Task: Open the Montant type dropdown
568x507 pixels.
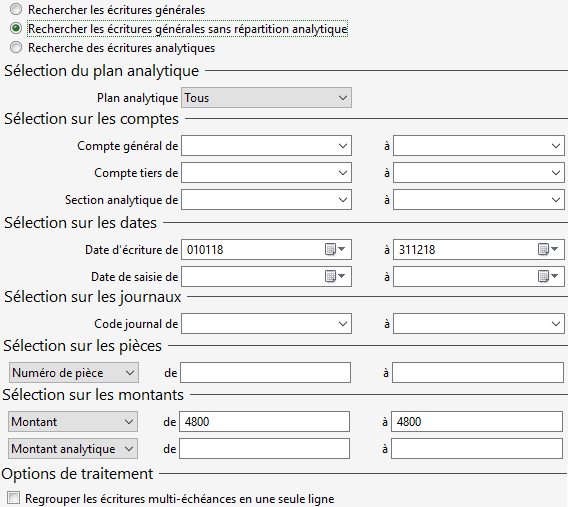Action: (73, 422)
